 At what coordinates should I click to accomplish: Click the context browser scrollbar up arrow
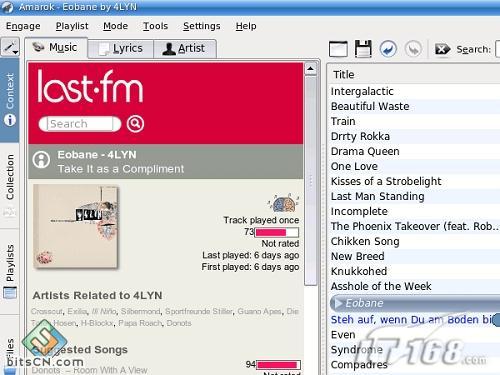tap(310, 69)
